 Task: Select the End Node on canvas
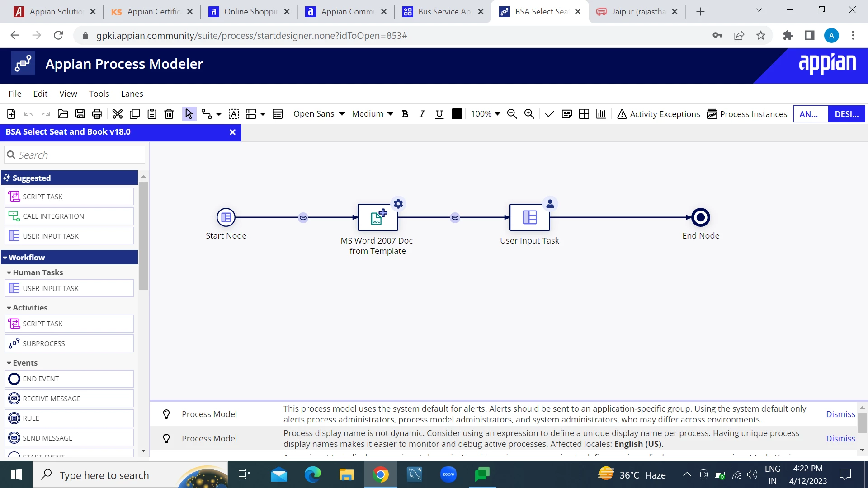(701, 217)
